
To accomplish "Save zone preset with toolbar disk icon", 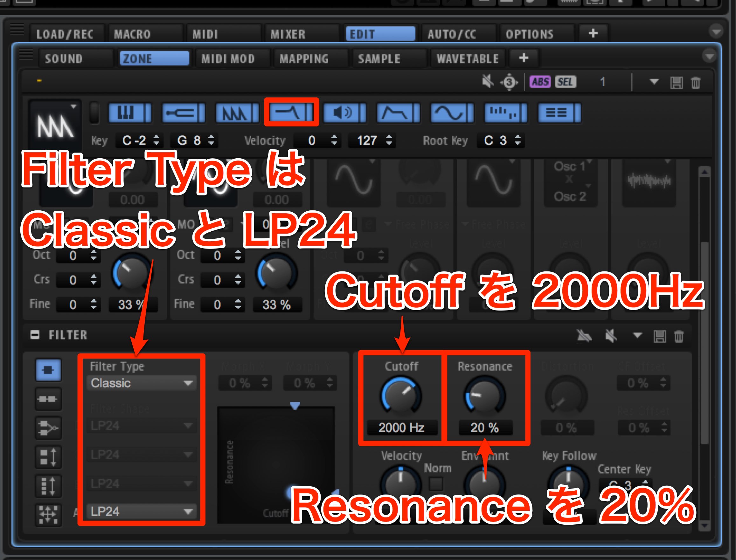I will (x=676, y=82).
